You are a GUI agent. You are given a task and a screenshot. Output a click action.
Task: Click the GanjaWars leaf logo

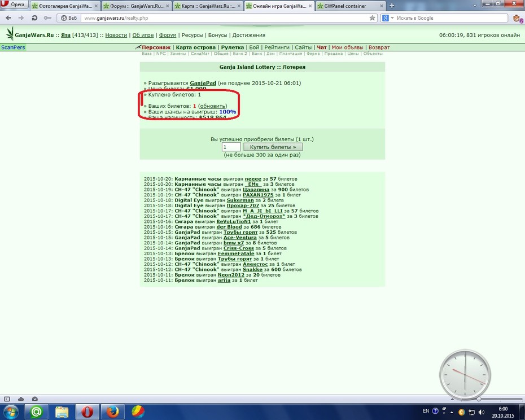(10, 33)
